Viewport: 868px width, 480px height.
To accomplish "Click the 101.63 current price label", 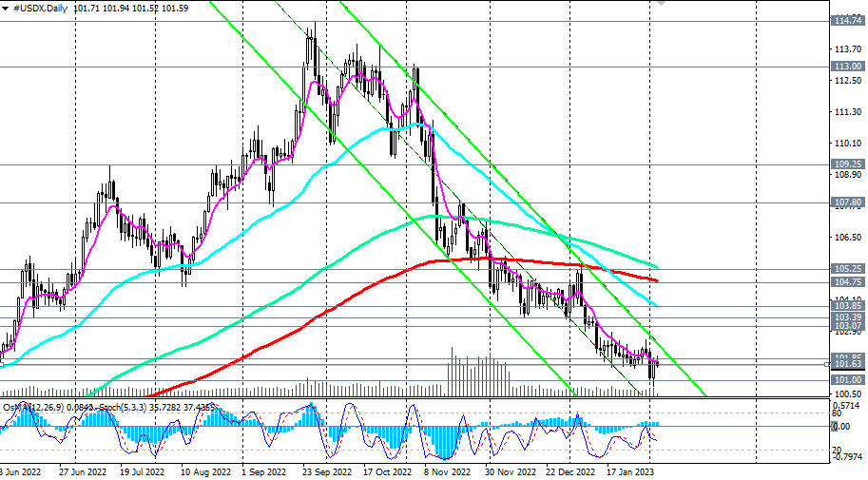I will tap(847, 364).
